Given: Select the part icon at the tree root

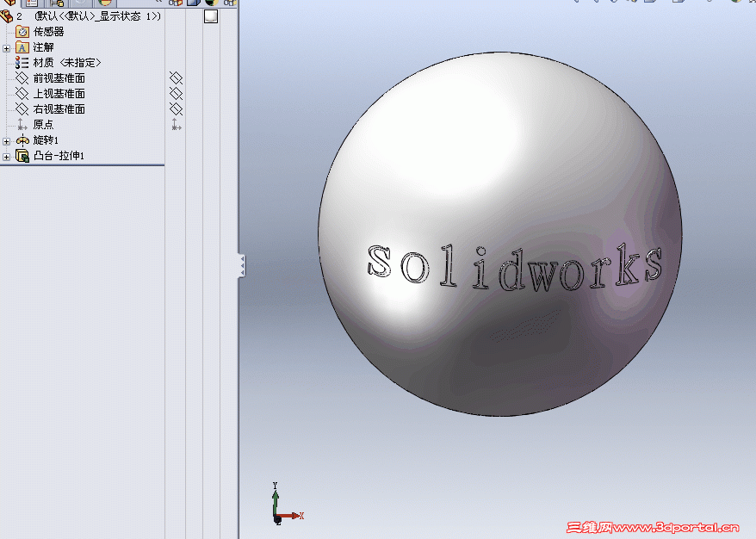Looking at the screenshot, I should click(x=7, y=16).
